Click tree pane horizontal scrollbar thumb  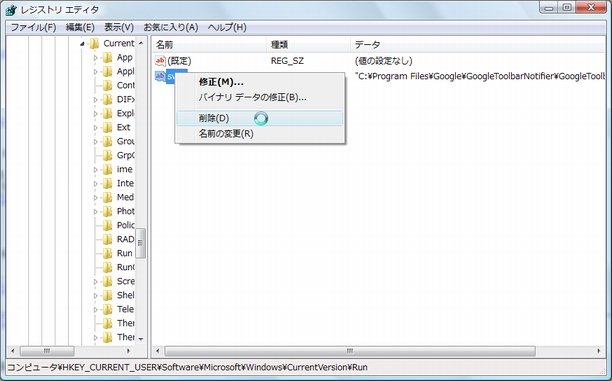tap(47, 351)
